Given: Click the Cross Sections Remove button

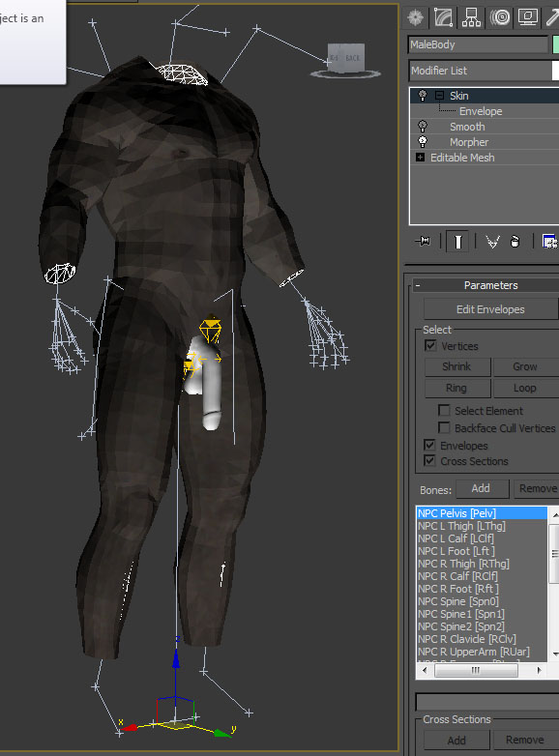Looking at the screenshot, I should (525, 741).
